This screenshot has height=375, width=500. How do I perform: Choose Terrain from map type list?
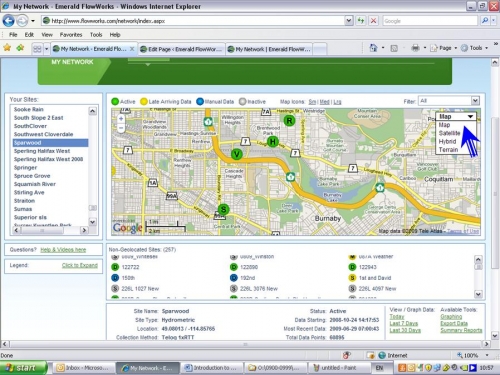pos(448,150)
